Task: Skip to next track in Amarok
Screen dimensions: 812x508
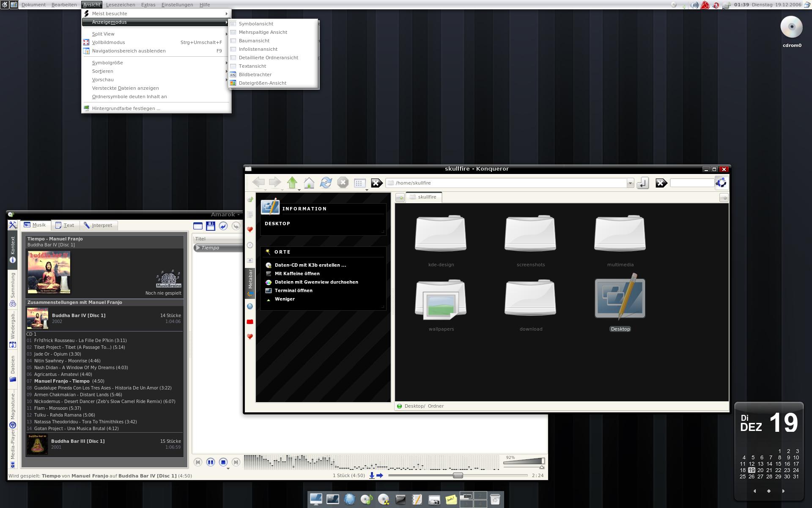Action: 236,462
